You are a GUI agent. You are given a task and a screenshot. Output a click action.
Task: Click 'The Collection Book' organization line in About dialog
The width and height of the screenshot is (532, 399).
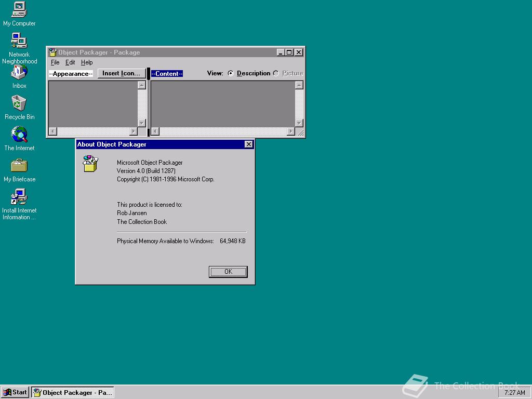[x=142, y=221]
